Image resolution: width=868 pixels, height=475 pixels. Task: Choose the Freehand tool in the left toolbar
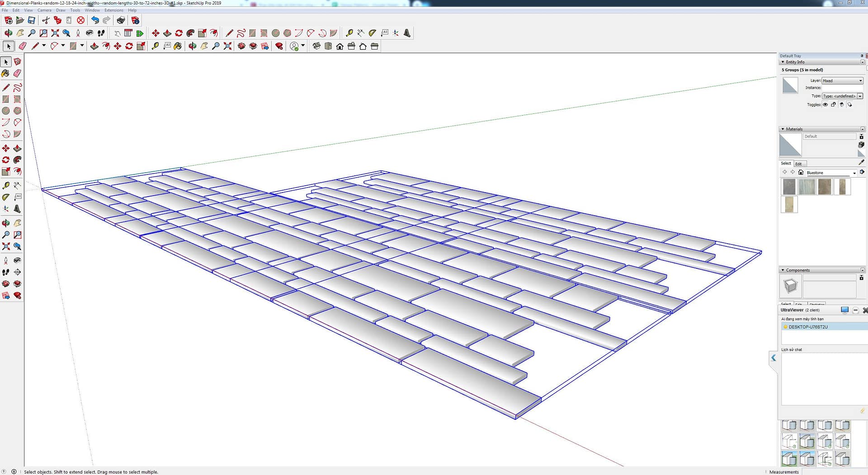(18, 87)
